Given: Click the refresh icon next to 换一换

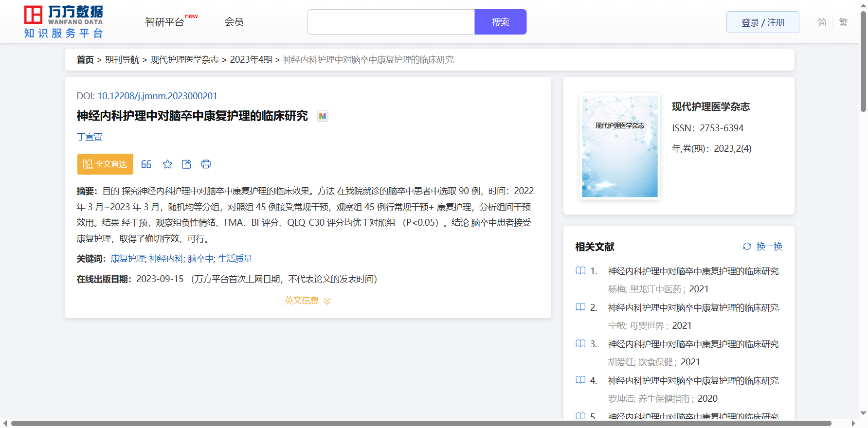Looking at the screenshot, I should coord(747,247).
